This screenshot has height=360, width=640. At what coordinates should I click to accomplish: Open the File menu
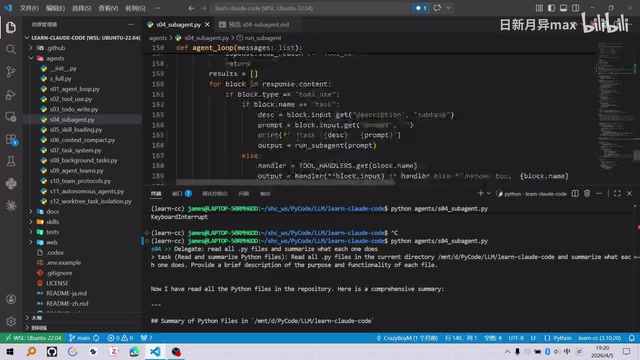coord(29,8)
